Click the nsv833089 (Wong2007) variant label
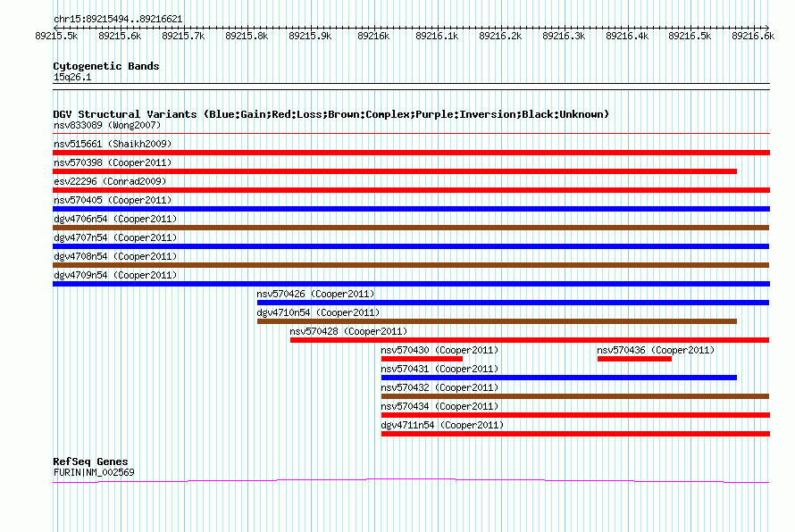The image size is (795, 532). [x=107, y=125]
